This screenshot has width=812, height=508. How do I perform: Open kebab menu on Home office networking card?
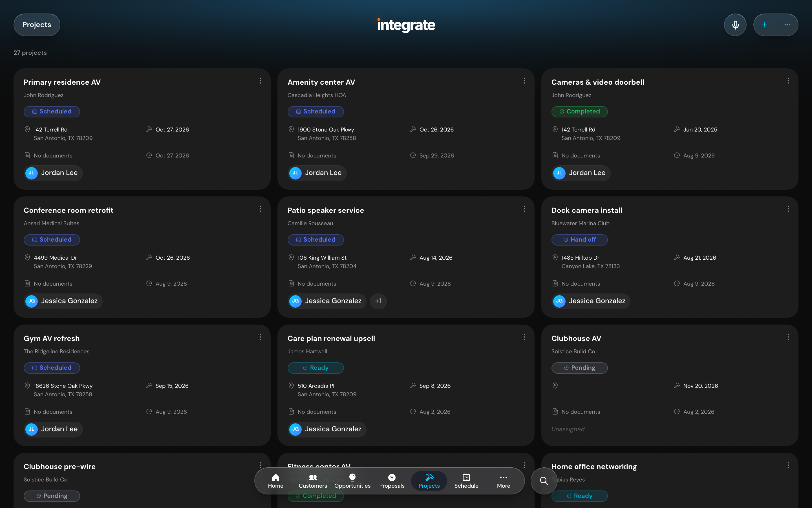pos(788,465)
